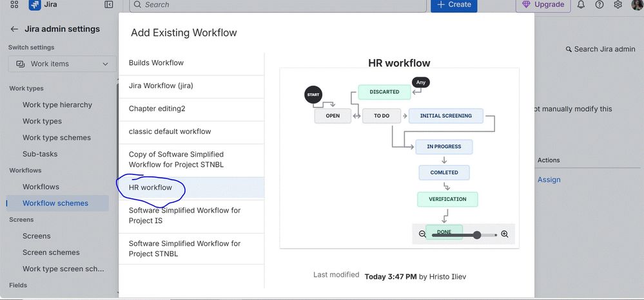Click the Workflows section heading
The height and width of the screenshot is (300, 644).
(26, 171)
